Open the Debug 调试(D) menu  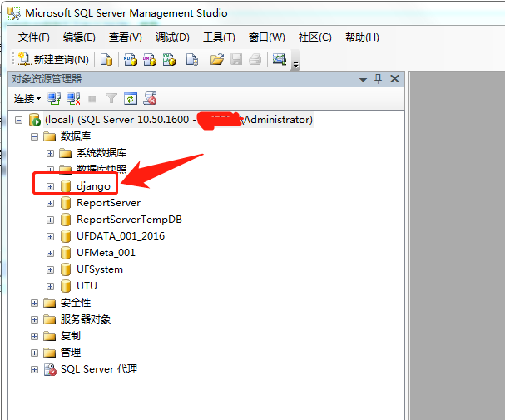click(172, 37)
